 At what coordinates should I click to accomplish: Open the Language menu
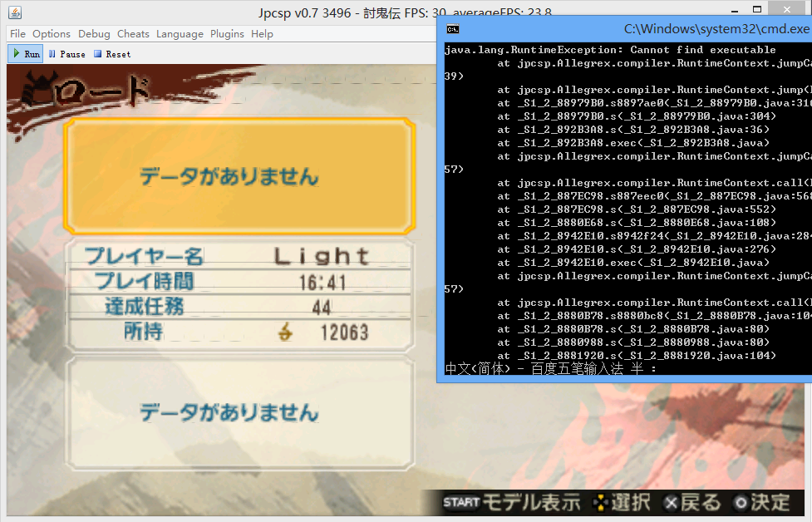(x=180, y=34)
